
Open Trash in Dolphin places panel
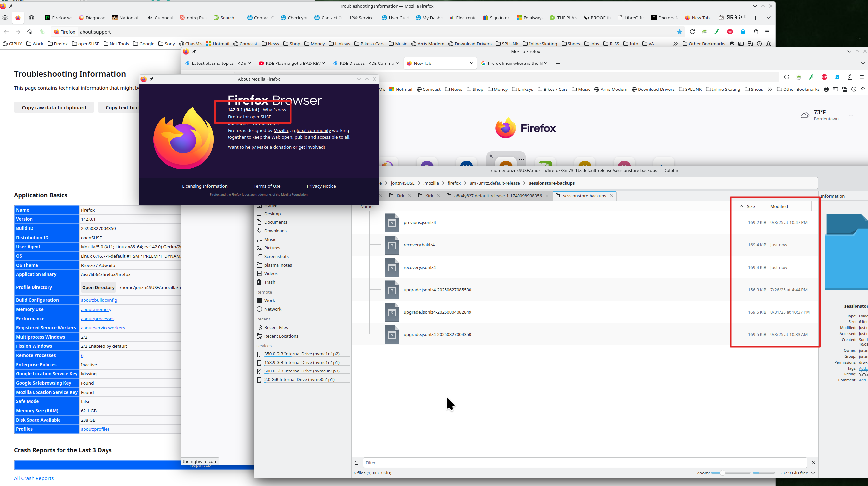click(x=269, y=282)
